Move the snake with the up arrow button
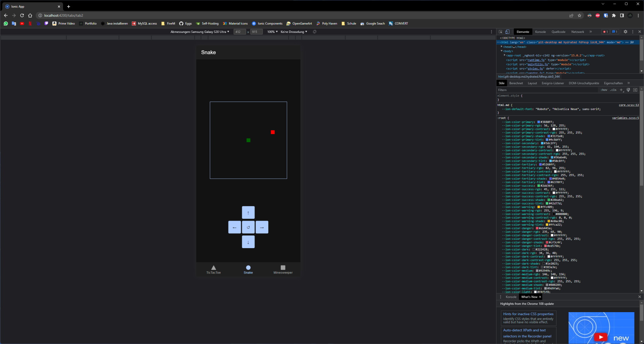644x344 pixels. coord(248,213)
